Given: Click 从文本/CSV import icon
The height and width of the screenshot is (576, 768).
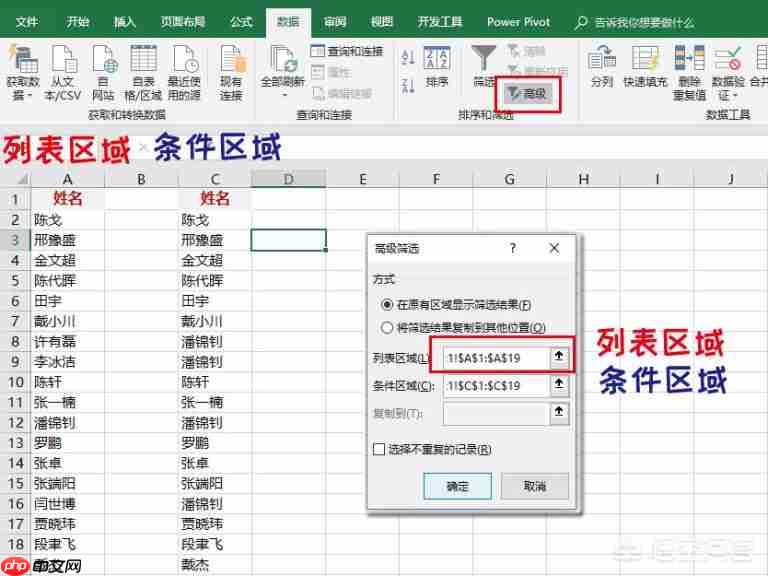Looking at the screenshot, I should point(63,58).
